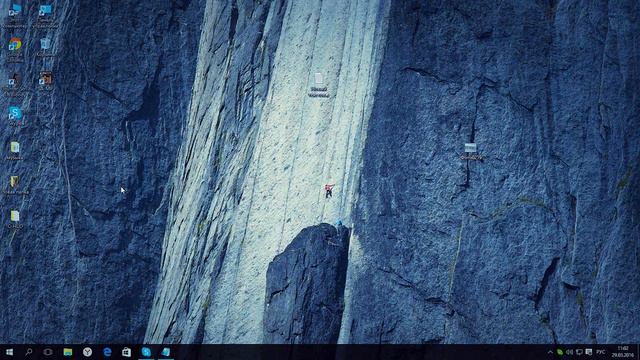Open the Windows Store taskbar icon

click(x=127, y=352)
